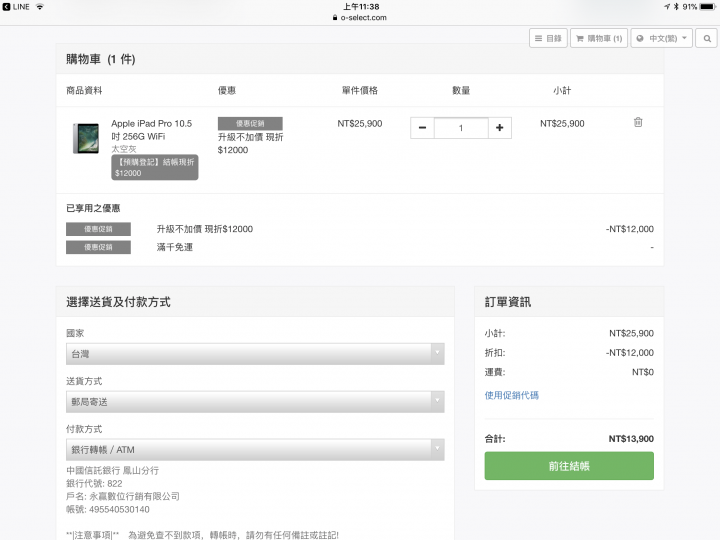Screen dimensions: 720x540
Task: Click the green 前往結帳 checkout button
Action: point(569,466)
